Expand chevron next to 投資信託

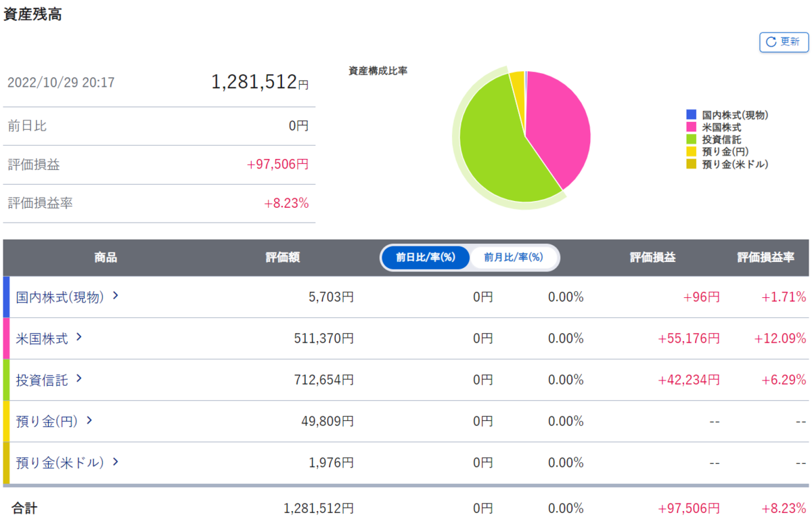coord(79,379)
